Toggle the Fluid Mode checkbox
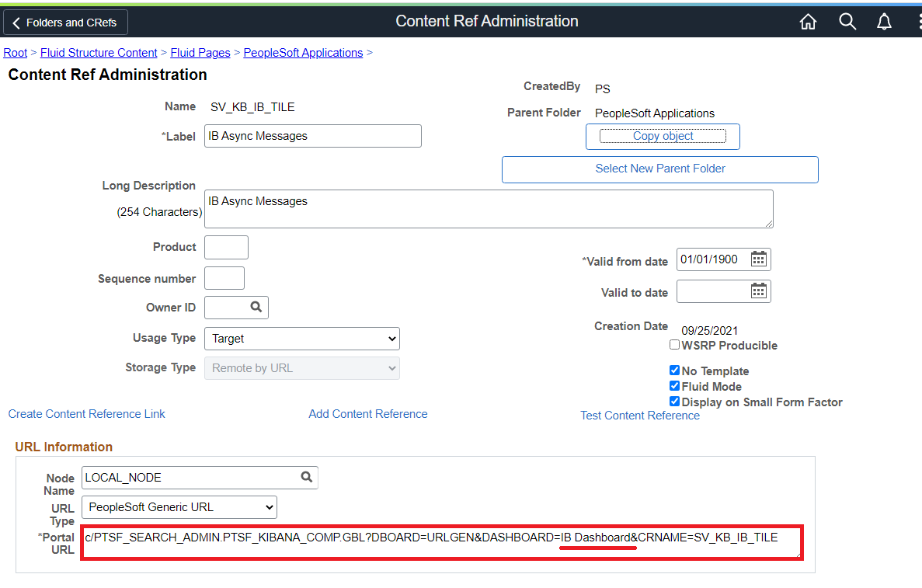The height and width of the screenshot is (588, 922). click(x=674, y=386)
